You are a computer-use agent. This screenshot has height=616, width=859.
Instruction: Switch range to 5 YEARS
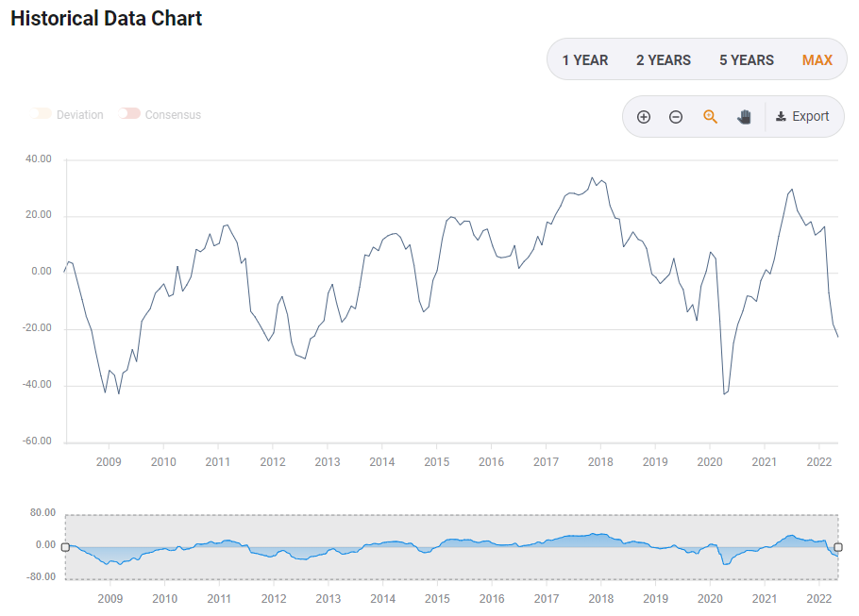click(x=747, y=59)
